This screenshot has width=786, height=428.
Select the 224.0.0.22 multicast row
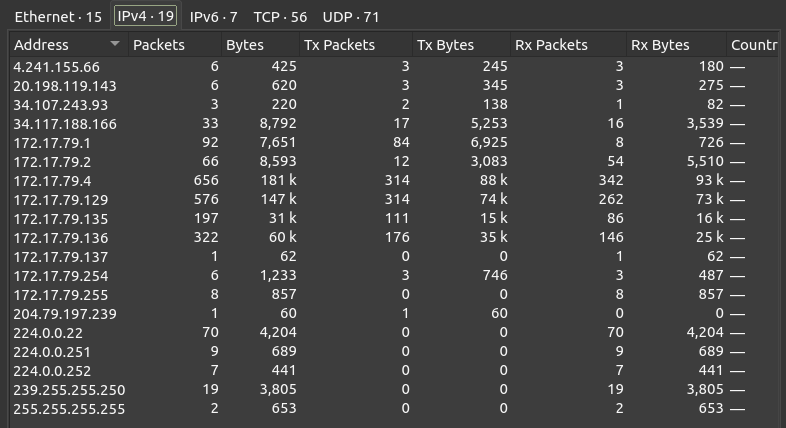pos(49,333)
